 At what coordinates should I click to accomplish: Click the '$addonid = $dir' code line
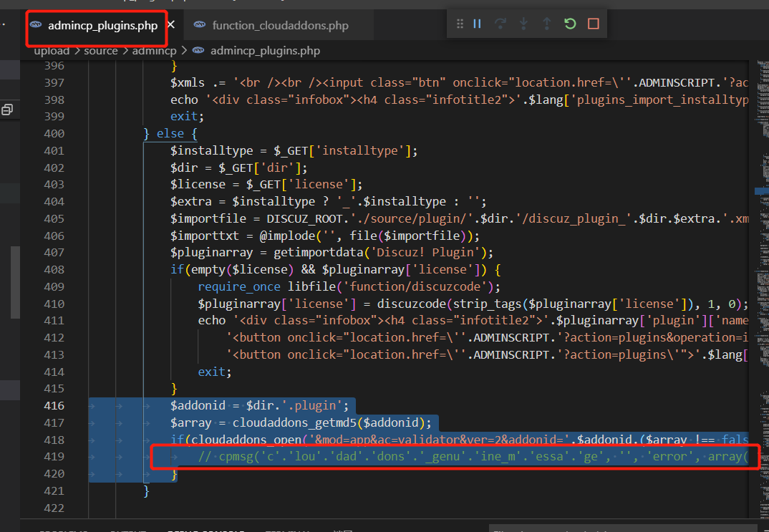(259, 406)
